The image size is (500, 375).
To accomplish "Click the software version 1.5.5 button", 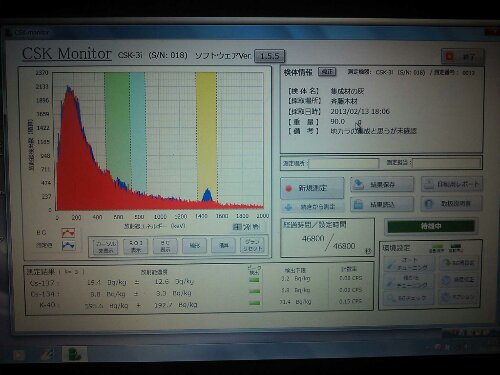I will [270, 56].
